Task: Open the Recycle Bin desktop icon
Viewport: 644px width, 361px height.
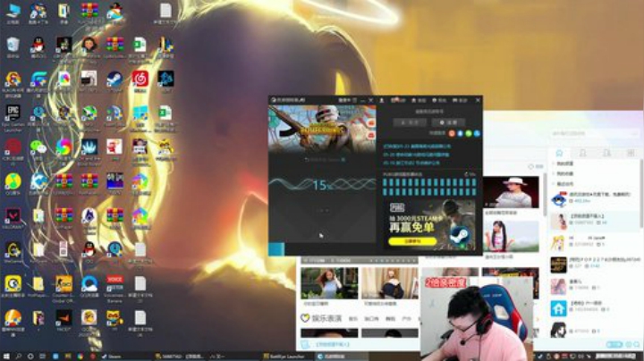Action: pyautogui.click(x=13, y=47)
